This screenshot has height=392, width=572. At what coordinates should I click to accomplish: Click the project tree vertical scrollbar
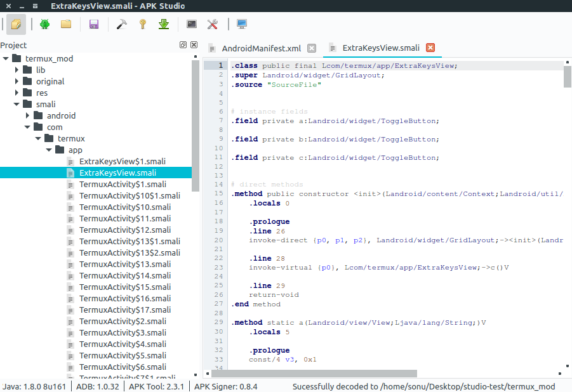coord(196,126)
